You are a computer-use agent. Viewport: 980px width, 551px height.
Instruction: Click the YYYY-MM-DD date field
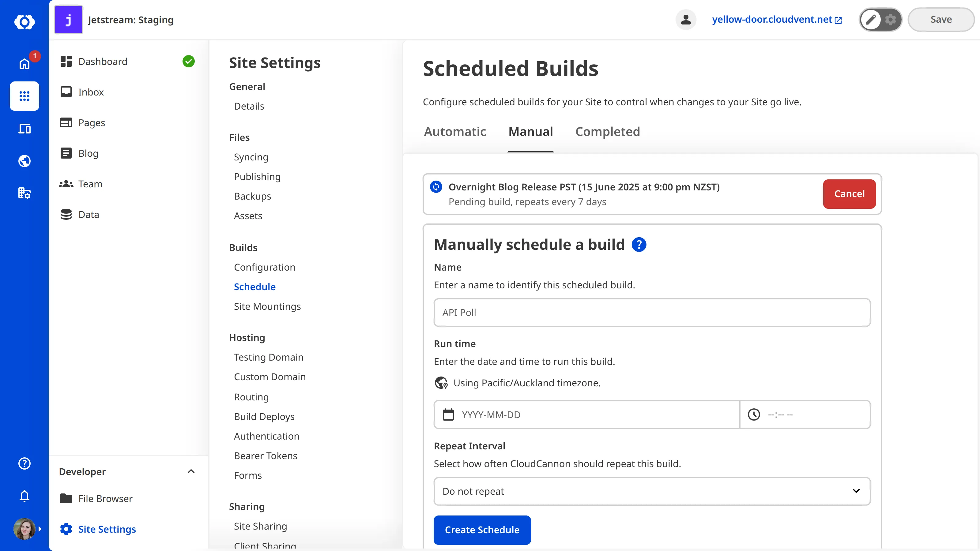click(587, 414)
